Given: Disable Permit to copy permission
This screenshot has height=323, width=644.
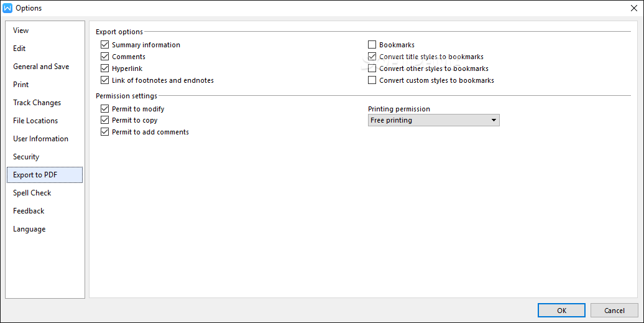Looking at the screenshot, I should [104, 120].
